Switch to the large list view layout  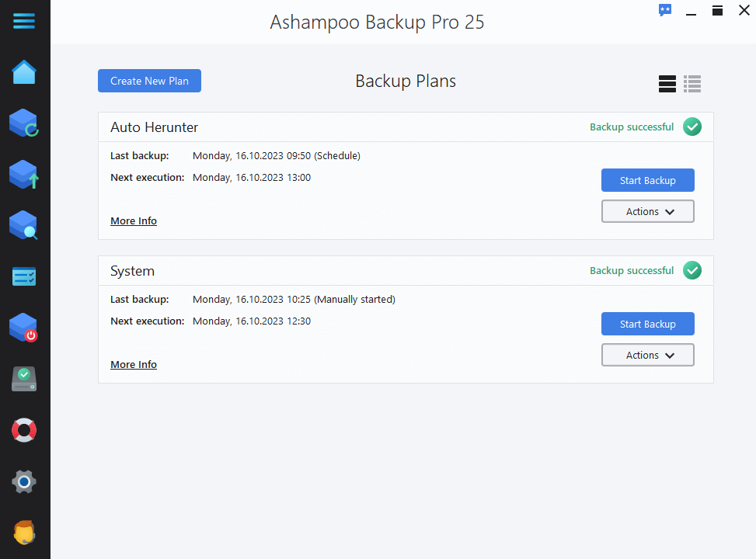667,84
